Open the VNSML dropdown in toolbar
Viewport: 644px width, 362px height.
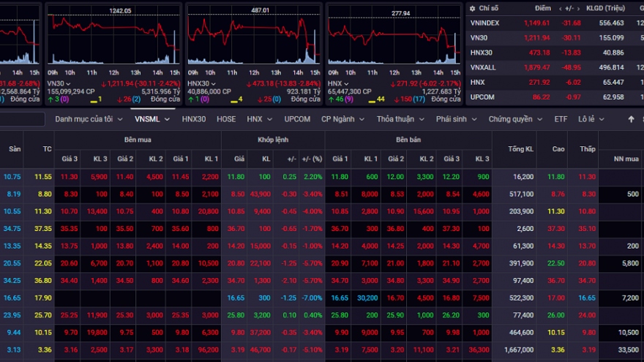point(152,119)
